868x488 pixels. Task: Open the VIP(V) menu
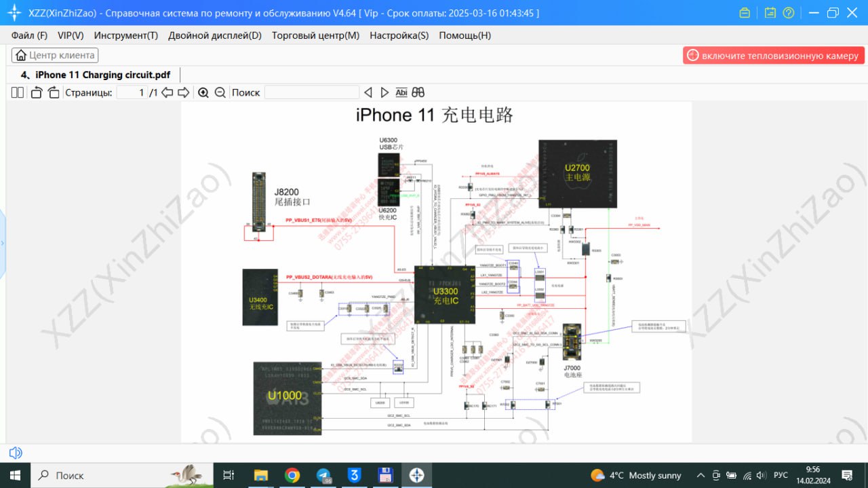[71, 35]
